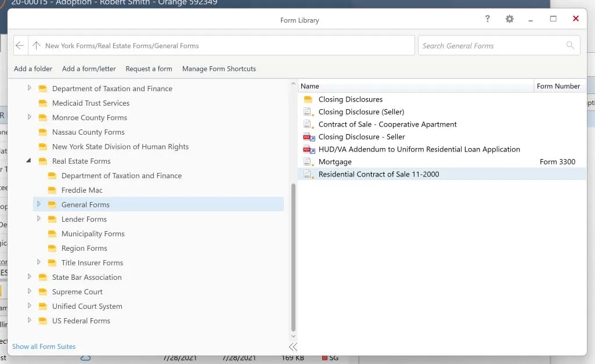
Task: Click the Form 3300 number cell
Action: 557,162
